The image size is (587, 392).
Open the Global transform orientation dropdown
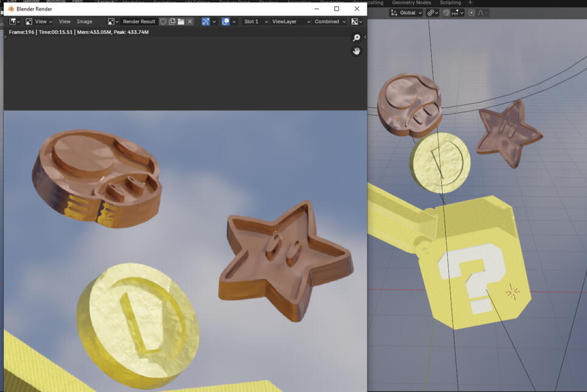coord(406,13)
